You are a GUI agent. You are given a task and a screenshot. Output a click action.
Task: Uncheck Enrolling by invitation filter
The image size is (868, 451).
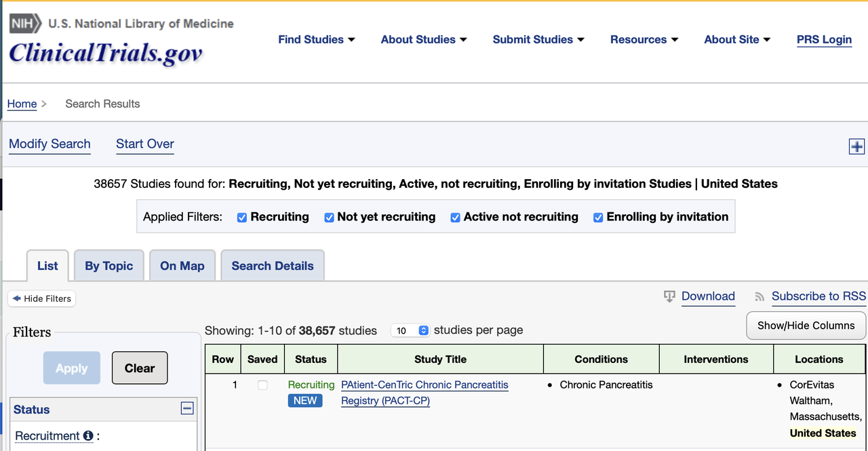598,218
